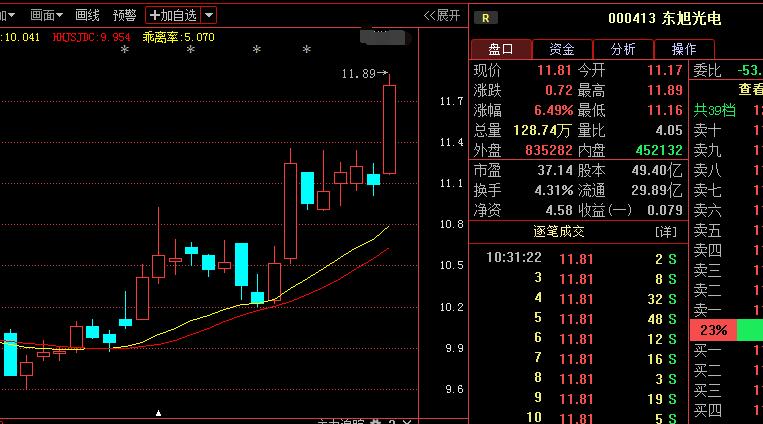Viewport: 763px width, 424px height.
Task: Click the red MJSJDC:9.954 indicator label
Action: coord(91,37)
